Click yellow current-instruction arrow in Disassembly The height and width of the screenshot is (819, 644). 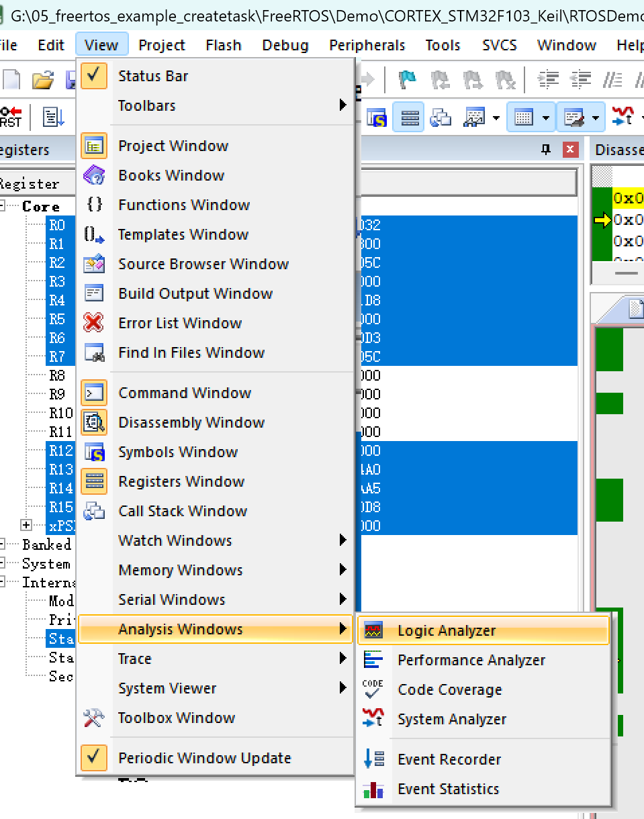click(x=602, y=220)
